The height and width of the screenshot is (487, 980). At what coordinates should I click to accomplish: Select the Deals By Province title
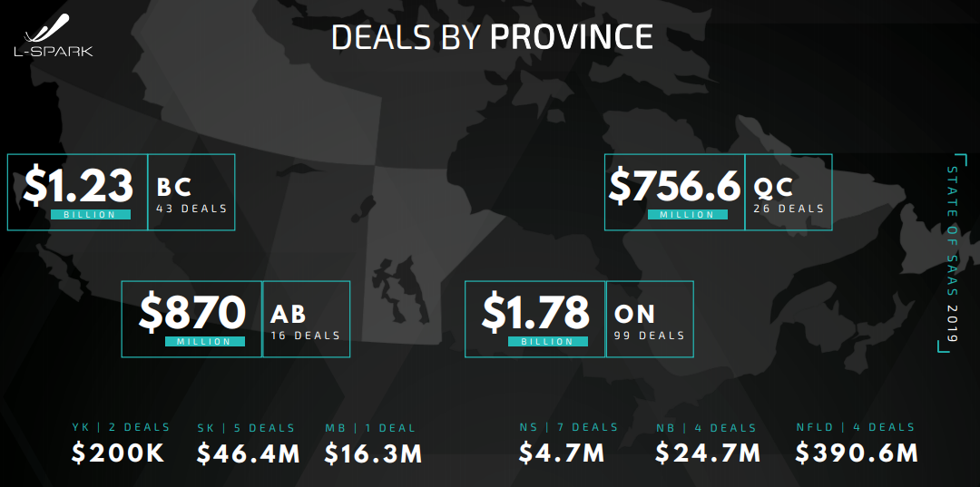coord(493,37)
